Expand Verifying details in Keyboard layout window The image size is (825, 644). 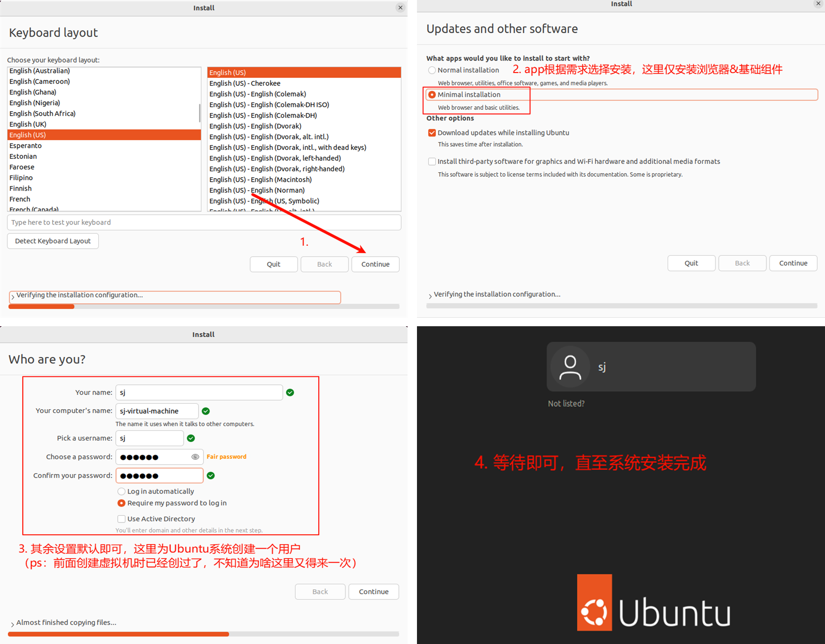13,296
